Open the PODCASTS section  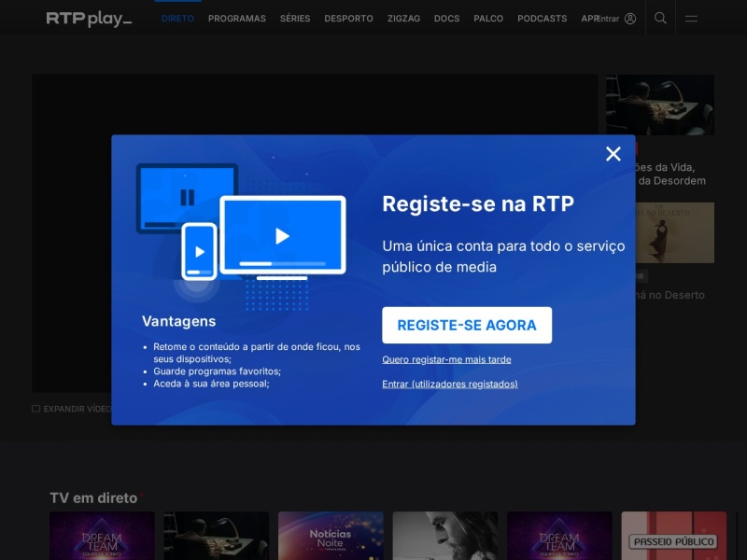tap(543, 19)
